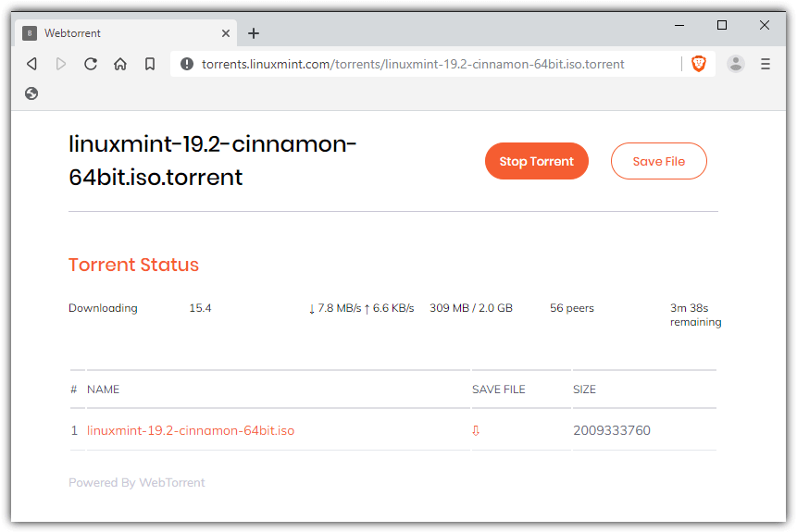Viewport: 797px width, 532px height.
Task: Click the red save file download arrow
Action: pos(476,430)
